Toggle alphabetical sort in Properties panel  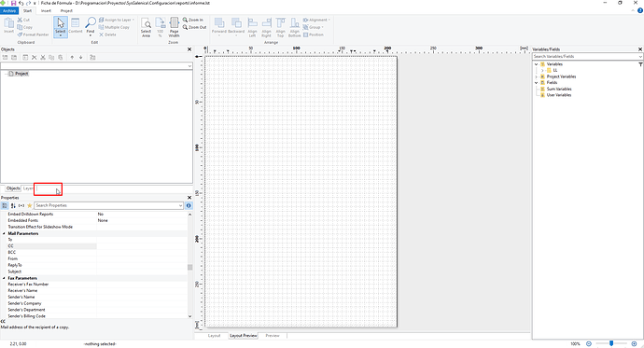point(13,205)
